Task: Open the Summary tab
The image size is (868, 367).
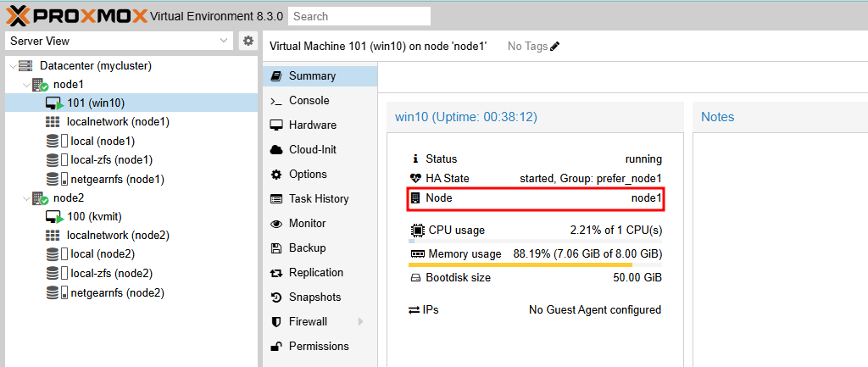Action: tap(320, 76)
